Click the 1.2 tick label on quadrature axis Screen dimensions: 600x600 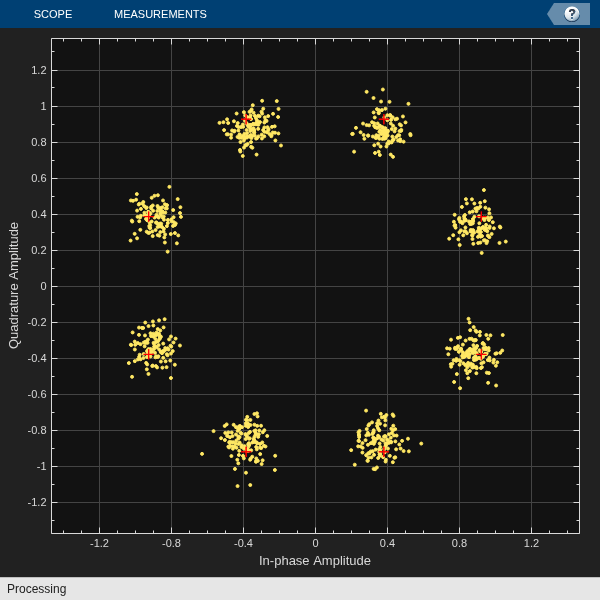click(39, 70)
